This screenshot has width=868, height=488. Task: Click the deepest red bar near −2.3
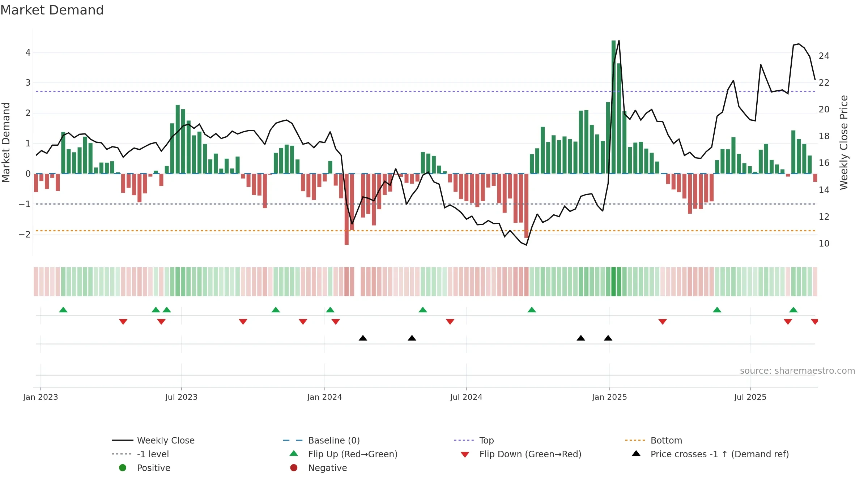(346, 209)
